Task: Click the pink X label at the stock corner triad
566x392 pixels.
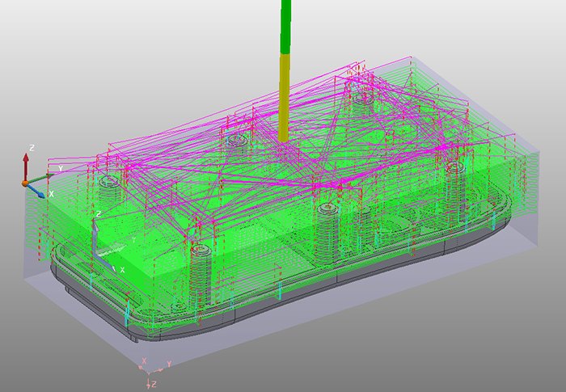Action: click(x=144, y=361)
